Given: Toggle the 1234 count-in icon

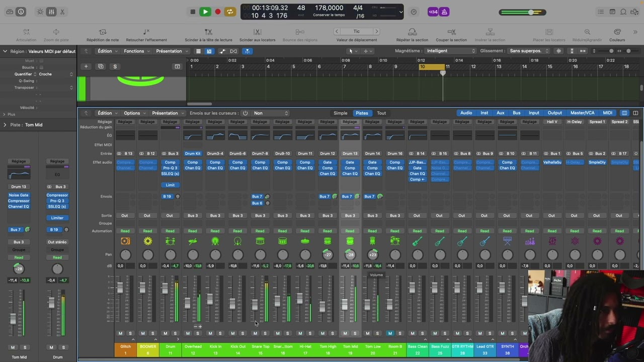Looking at the screenshot, I should pos(433,12).
